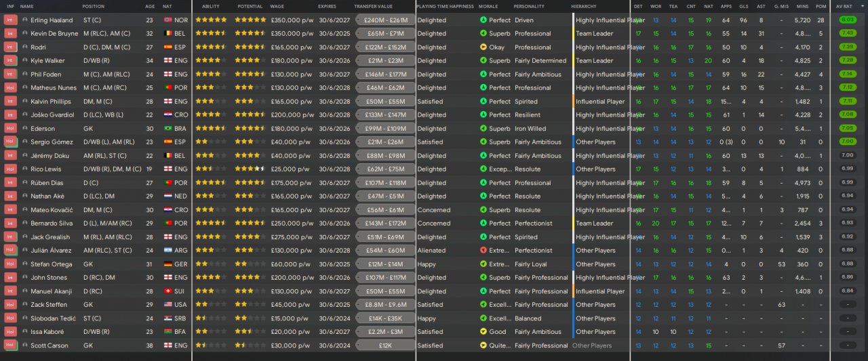
Task: Click Brazil flag in Ederson's row
Action: pos(168,129)
